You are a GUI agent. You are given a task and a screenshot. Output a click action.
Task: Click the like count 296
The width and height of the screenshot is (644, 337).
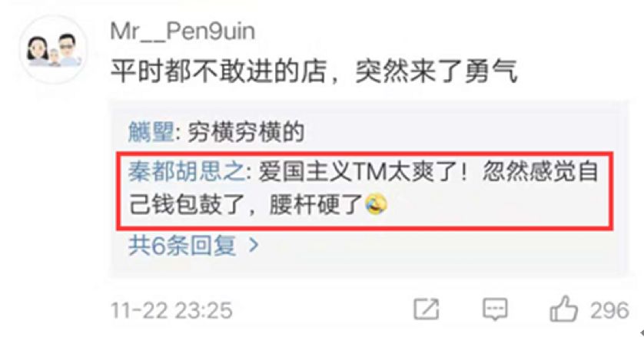click(609, 310)
